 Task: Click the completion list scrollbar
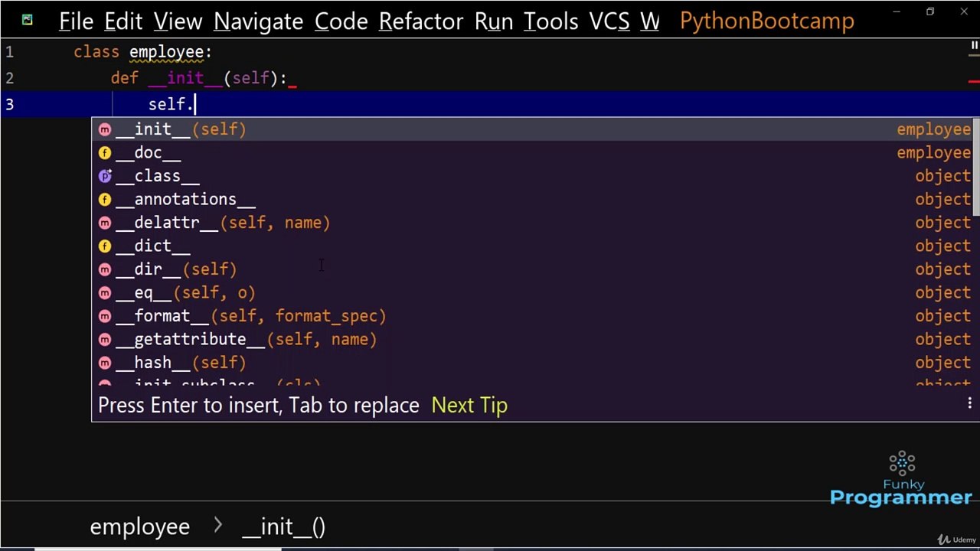click(x=975, y=168)
